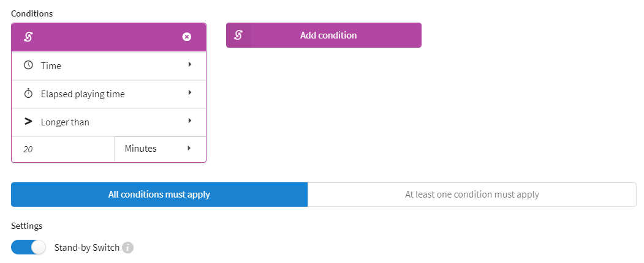Expand the Time dropdown arrow
This screenshot has height=263, width=644.
tap(190, 64)
